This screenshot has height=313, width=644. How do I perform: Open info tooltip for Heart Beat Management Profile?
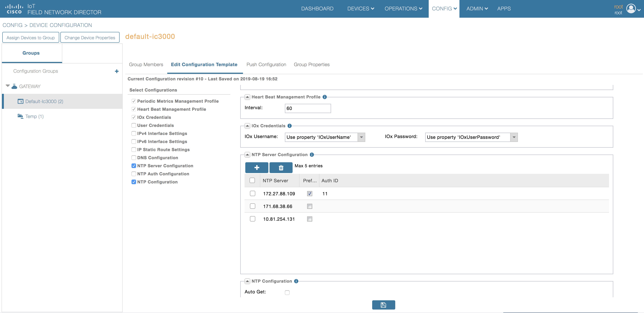[x=325, y=97]
